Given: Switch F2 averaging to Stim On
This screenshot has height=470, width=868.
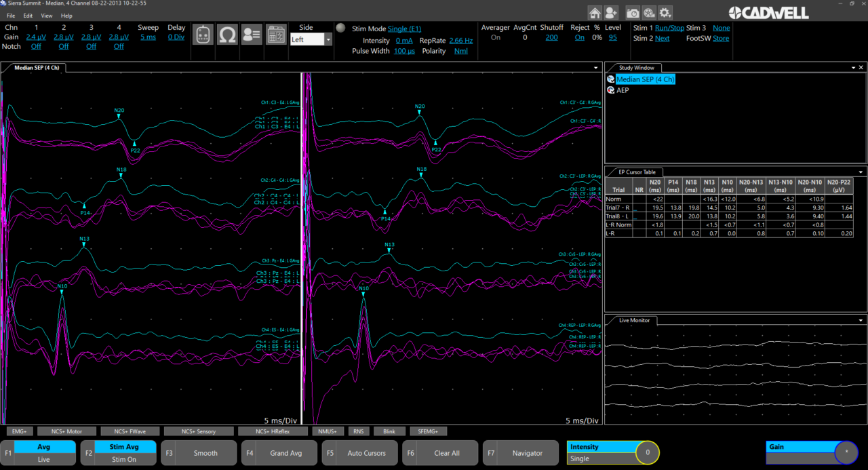Looking at the screenshot, I should [x=125, y=459].
